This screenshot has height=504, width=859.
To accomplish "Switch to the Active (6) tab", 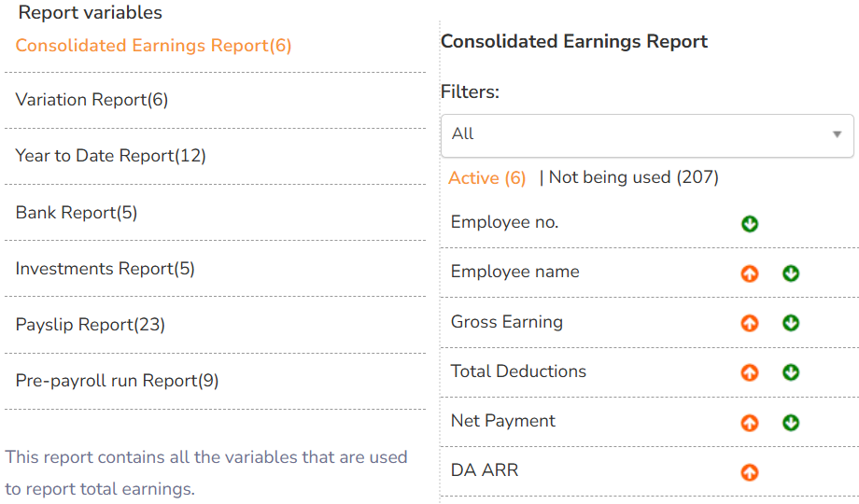I will click(487, 178).
